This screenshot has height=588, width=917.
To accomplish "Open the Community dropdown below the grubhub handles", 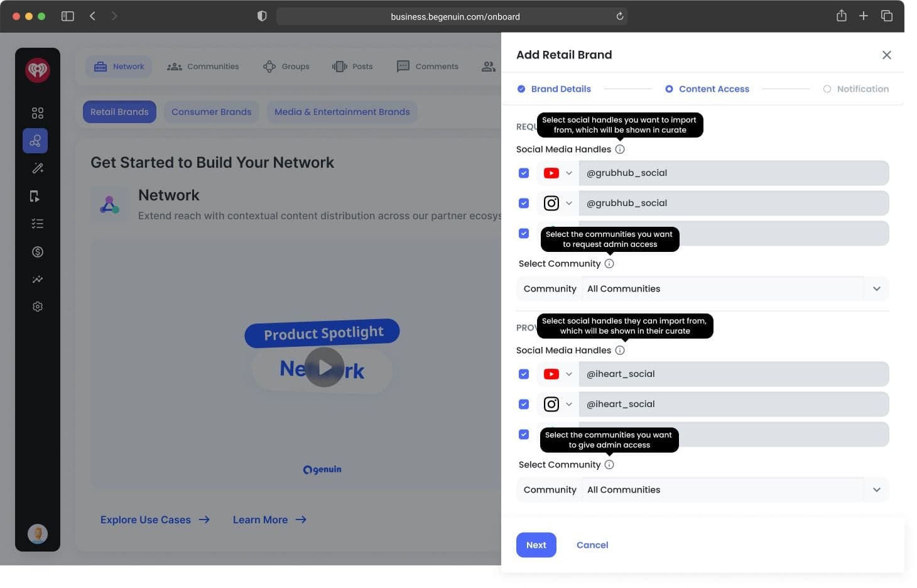I will click(x=703, y=289).
